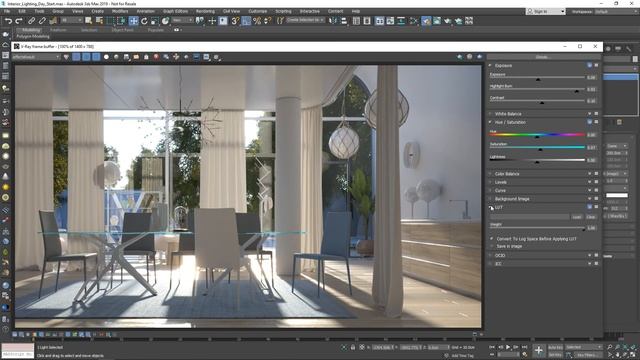The height and width of the screenshot is (360, 640).
Task: Click the Globals button above corrections
Action: pyautogui.click(x=542, y=57)
